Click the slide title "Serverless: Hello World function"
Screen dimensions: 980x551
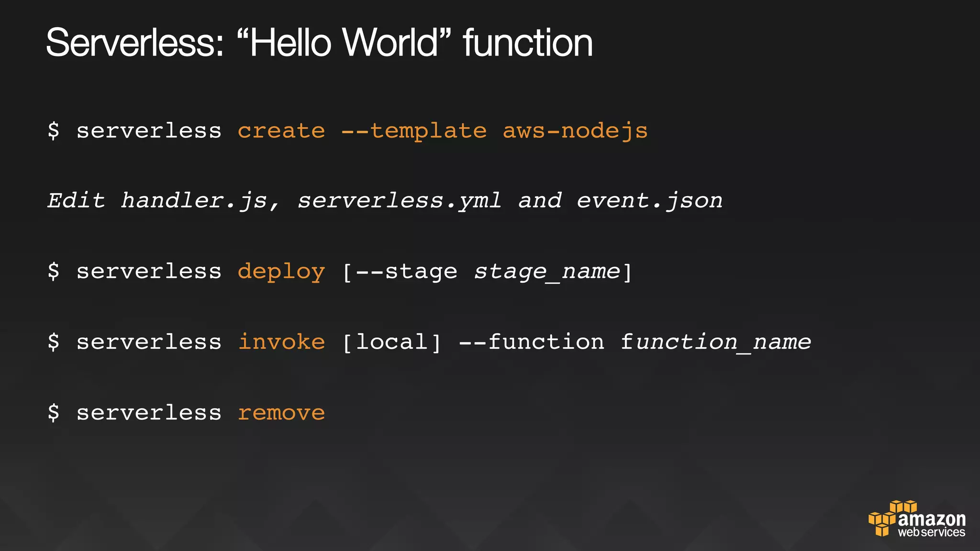pyautogui.click(x=319, y=43)
